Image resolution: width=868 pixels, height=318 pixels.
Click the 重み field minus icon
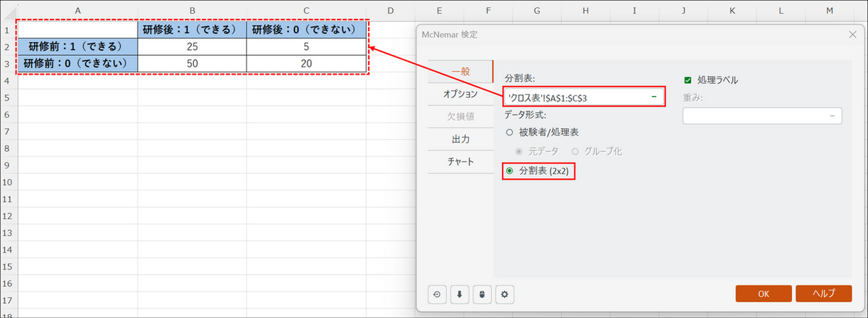[x=832, y=116]
